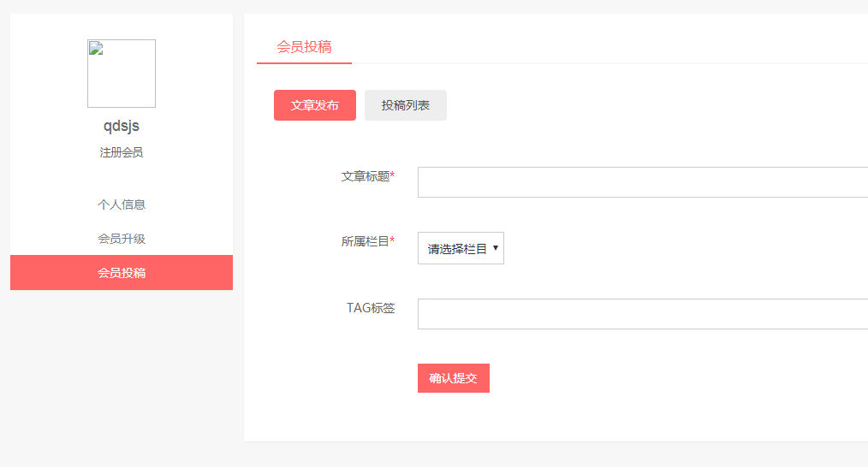The image size is (868, 468).
Task: Click the 文章发布 button
Action: click(314, 105)
